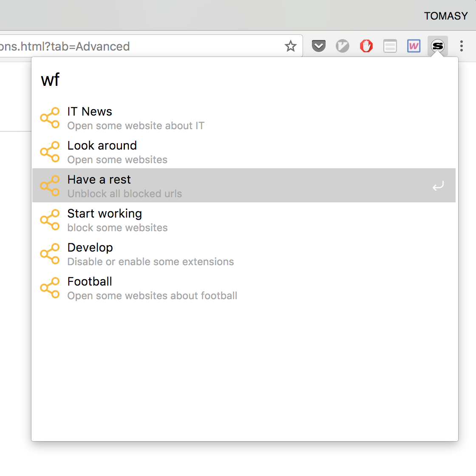
Task: Focus the launcher search box containing wf
Action: (x=244, y=80)
